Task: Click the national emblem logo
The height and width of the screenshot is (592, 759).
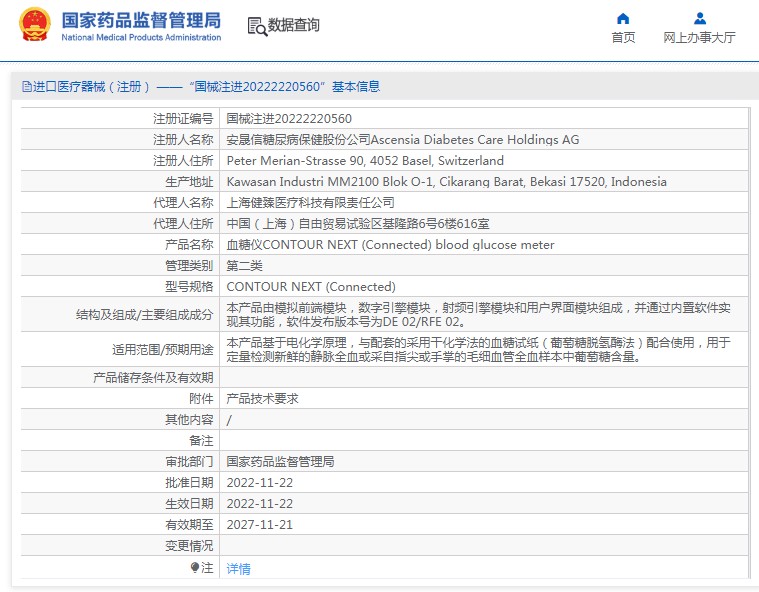Action: point(34,25)
